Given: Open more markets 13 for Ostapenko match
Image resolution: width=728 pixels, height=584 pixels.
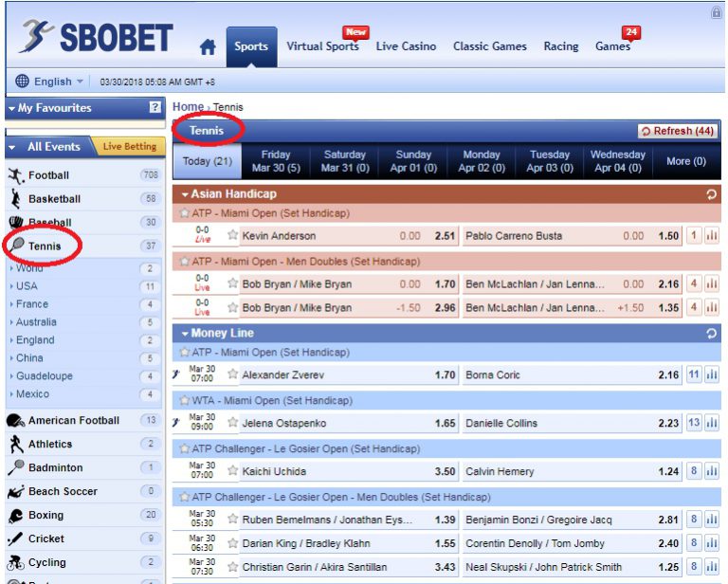Looking at the screenshot, I should point(694,423).
